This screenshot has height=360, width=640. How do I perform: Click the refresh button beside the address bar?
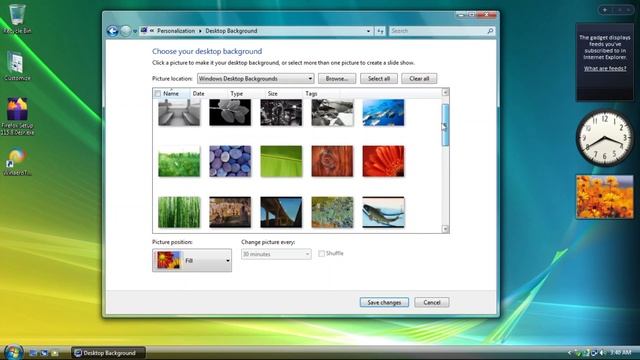point(380,31)
